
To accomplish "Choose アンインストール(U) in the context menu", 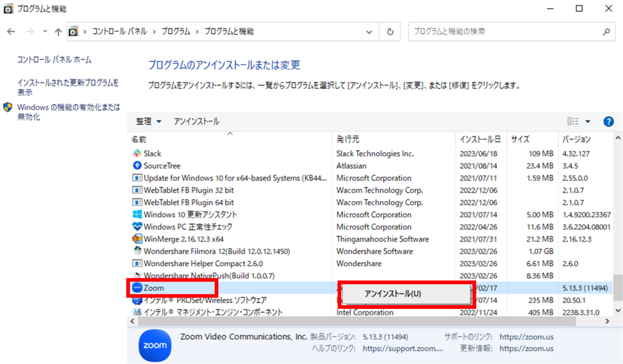I will click(392, 293).
